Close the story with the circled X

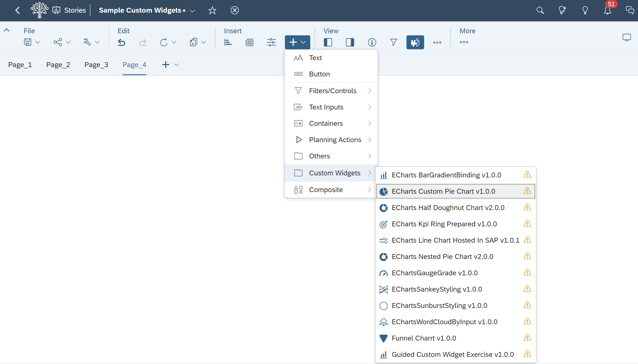[235, 10]
